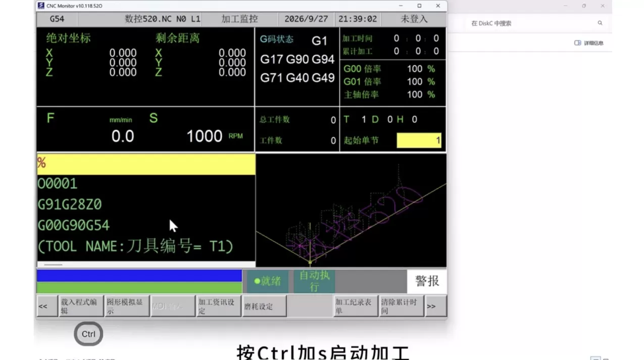Click the 加工监控 header label

pos(240,19)
